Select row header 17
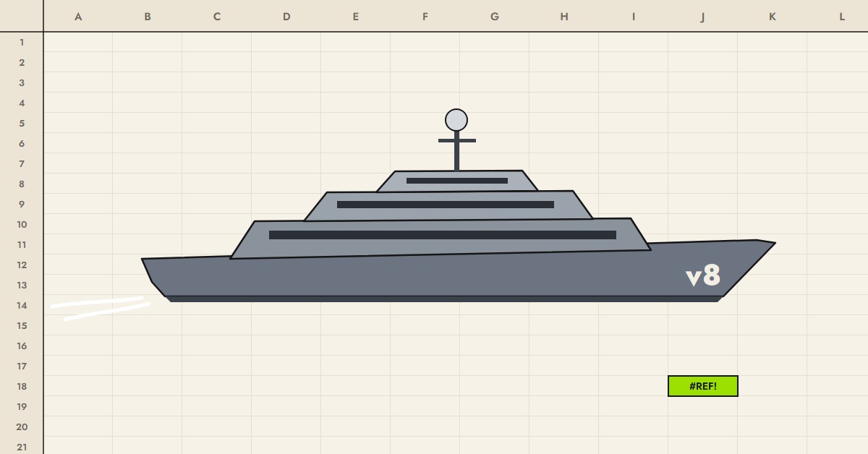 22,366
